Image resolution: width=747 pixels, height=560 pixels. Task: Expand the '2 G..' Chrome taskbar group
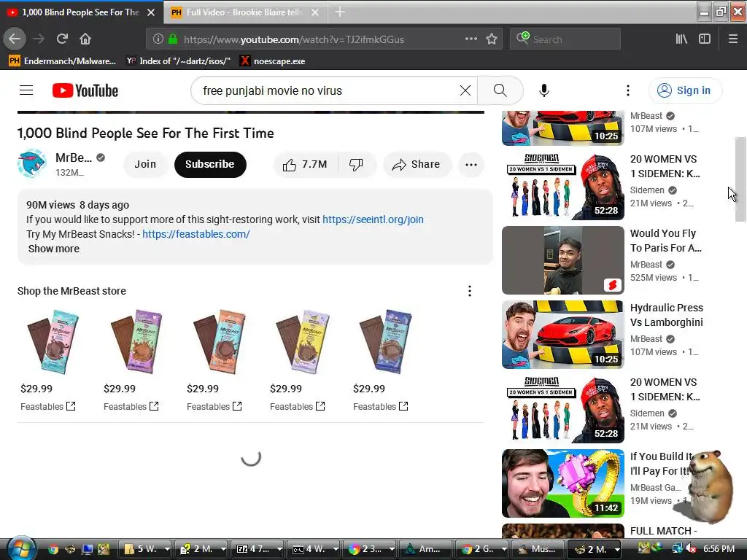coord(504,549)
